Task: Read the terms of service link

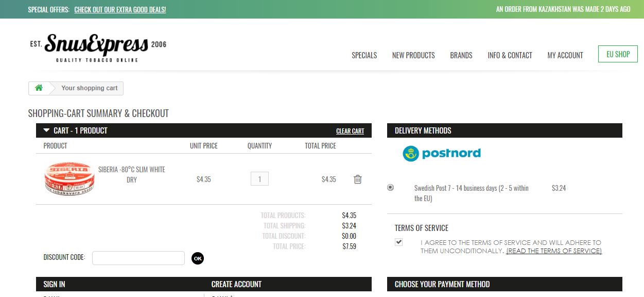Action: pyautogui.click(x=554, y=251)
